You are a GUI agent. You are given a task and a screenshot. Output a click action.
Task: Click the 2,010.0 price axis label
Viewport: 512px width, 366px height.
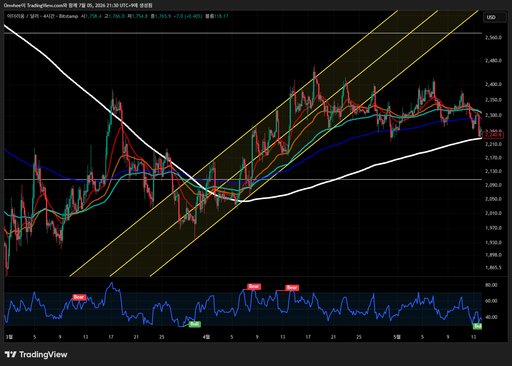[493, 213]
